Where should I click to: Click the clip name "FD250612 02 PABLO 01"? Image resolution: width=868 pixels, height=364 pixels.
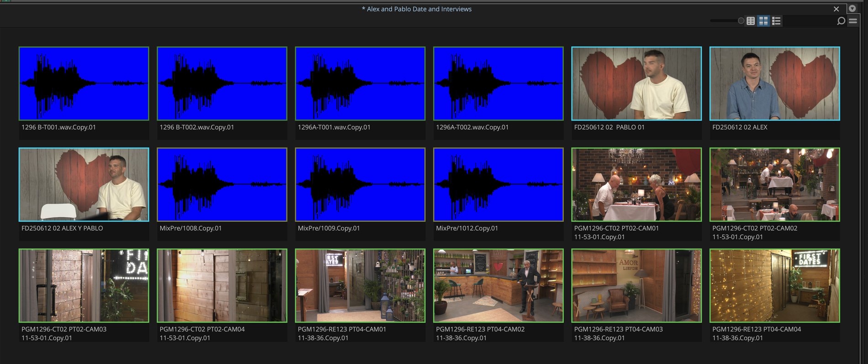609,127
